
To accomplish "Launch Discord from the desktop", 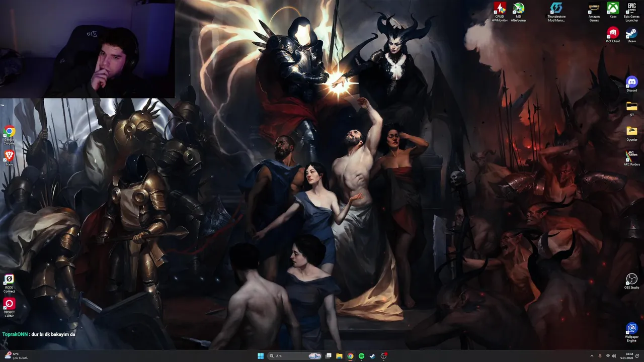I will pyautogui.click(x=631, y=84).
